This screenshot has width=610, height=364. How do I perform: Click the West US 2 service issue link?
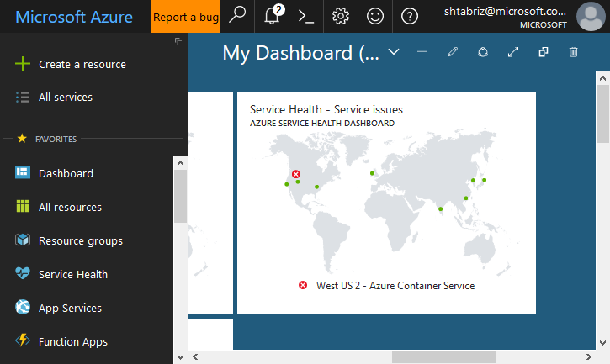[395, 286]
